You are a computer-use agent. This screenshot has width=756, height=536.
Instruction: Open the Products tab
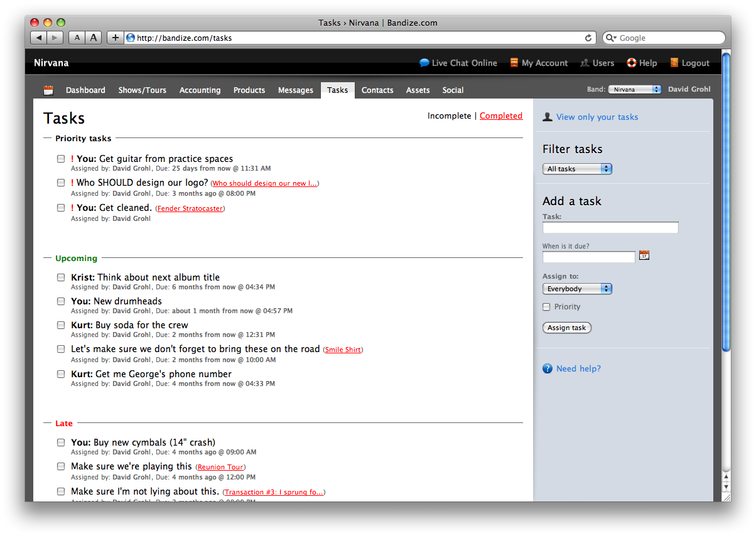249,90
